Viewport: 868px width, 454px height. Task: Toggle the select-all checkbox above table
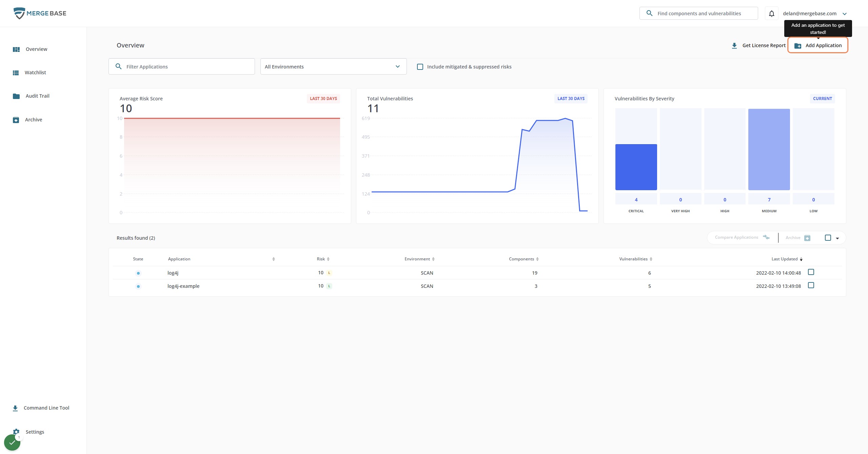click(828, 238)
